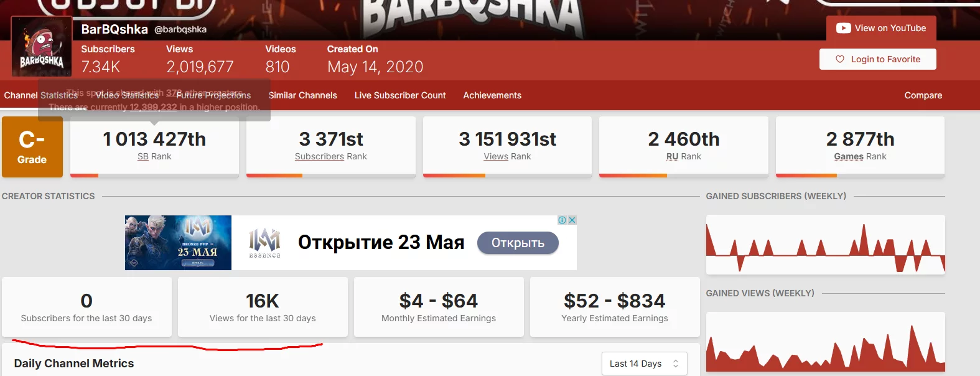Click the Essence game ad image
The image size is (980, 376).
[178, 243]
